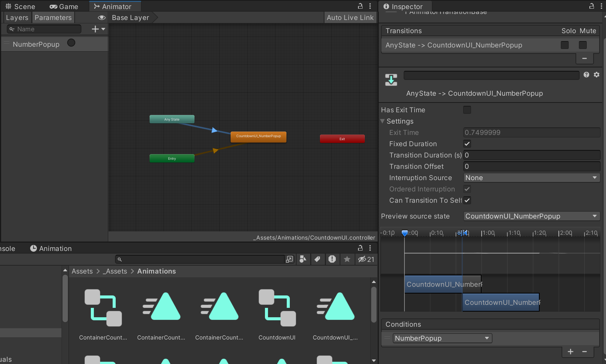Select the Entry default transition arrow
606x364 pixels.
click(215, 151)
